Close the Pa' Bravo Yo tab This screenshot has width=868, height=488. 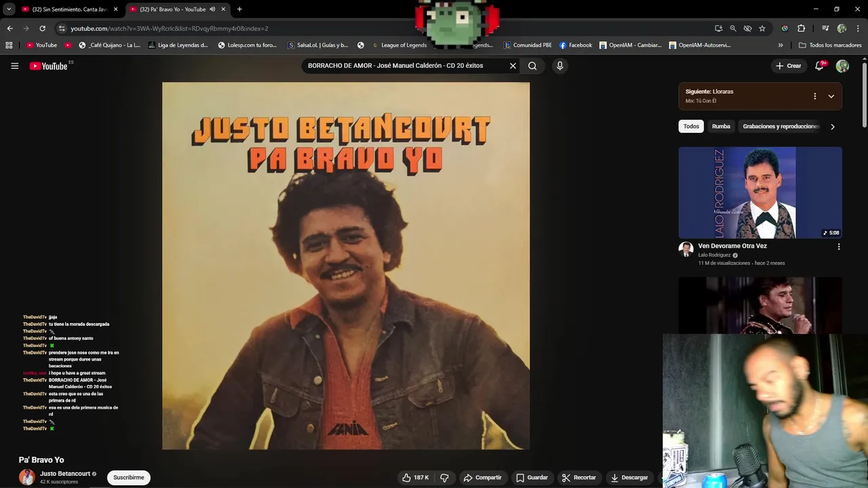pos(223,9)
